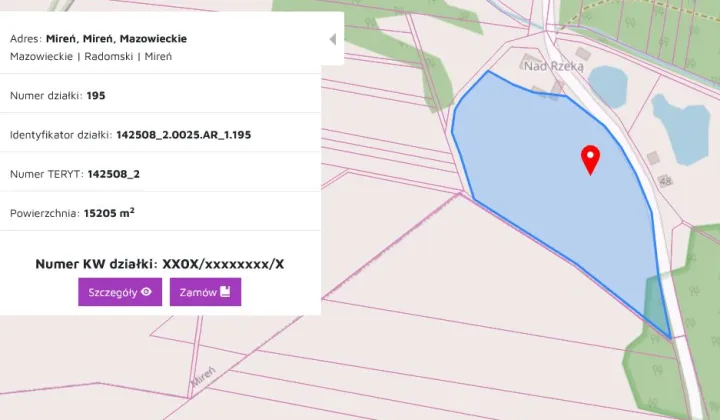Click the Mazowieckie | Radomski | Mireń breadcrumb
Screen dimensions: 720x420
click(x=91, y=56)
